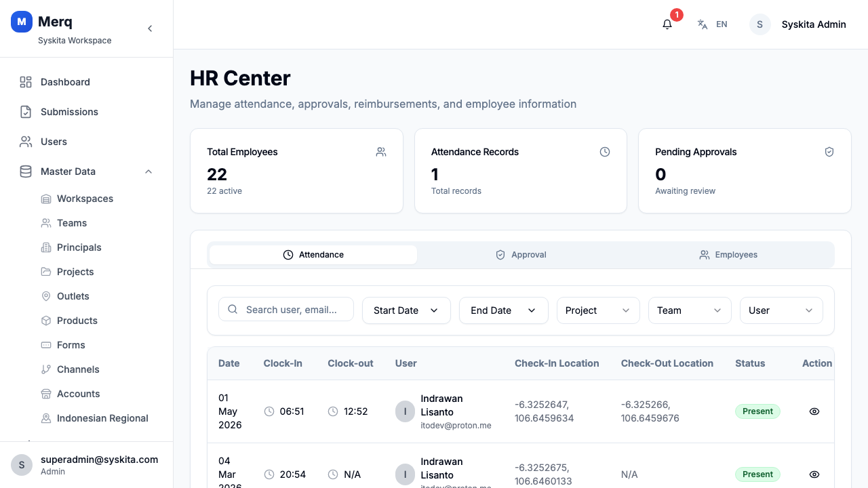The width and height of the screenshot is (868, 488).
Task: View the 04 Mar 2026 attendance record
Action: pyautogui.click(x=814, y=474)
